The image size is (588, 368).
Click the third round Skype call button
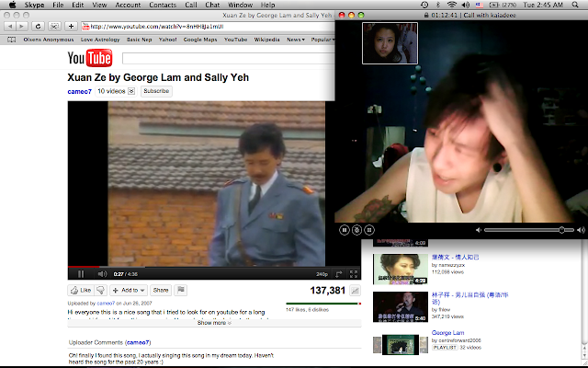[369, 230]
